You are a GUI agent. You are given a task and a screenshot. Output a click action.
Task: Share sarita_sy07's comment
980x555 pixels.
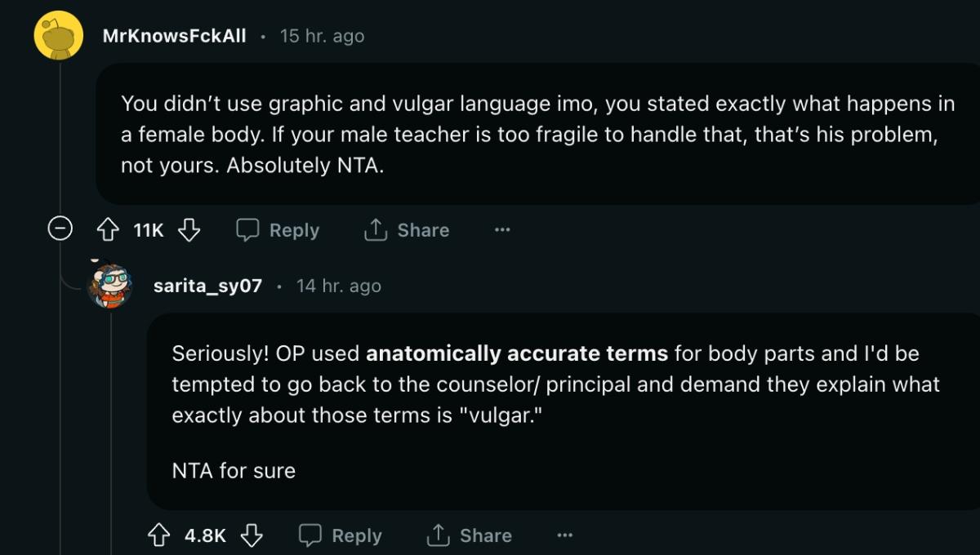(470, 535)
